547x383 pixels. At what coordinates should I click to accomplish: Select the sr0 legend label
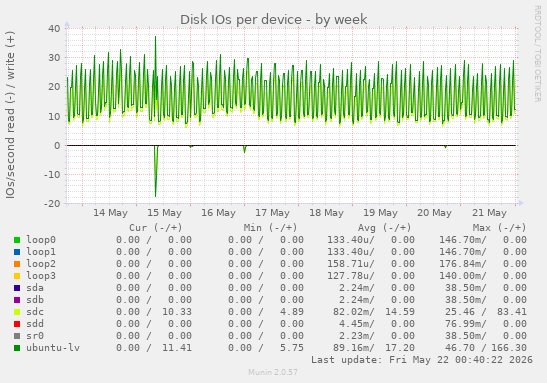[35, 336]
